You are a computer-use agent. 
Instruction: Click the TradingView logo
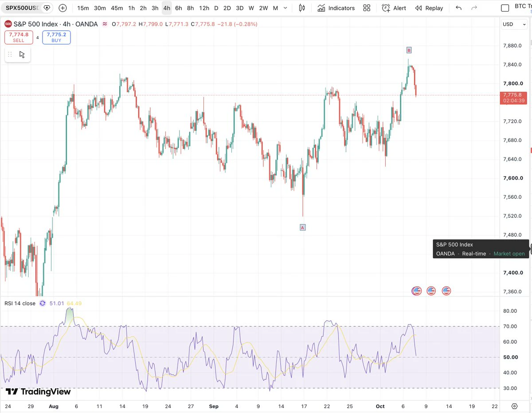point(38,392)
